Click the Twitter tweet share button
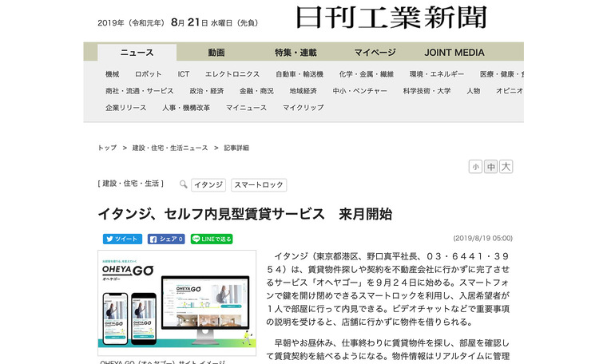 (122, 239)
